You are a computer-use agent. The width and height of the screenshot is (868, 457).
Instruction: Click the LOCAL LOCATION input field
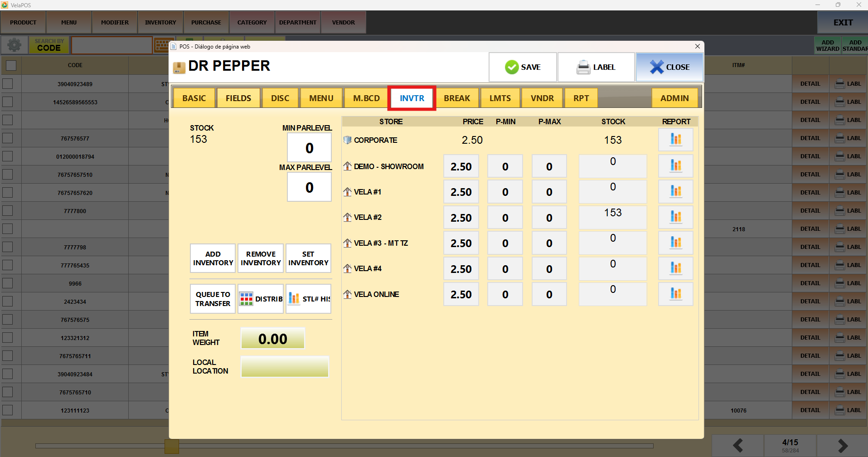(x=285, y=366)
